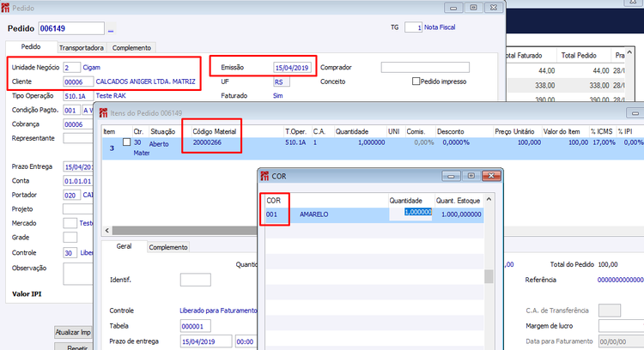Viewport: 644px width, 350px height.
Task: Click the Identif. input field
Action: tap(196, 280)
